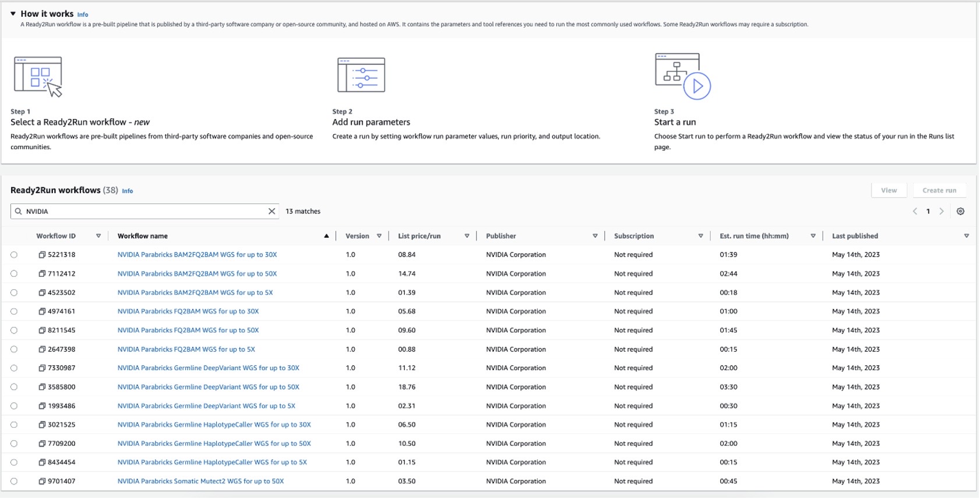Click the Step 2 run parameters illustration

click(361, 75)
